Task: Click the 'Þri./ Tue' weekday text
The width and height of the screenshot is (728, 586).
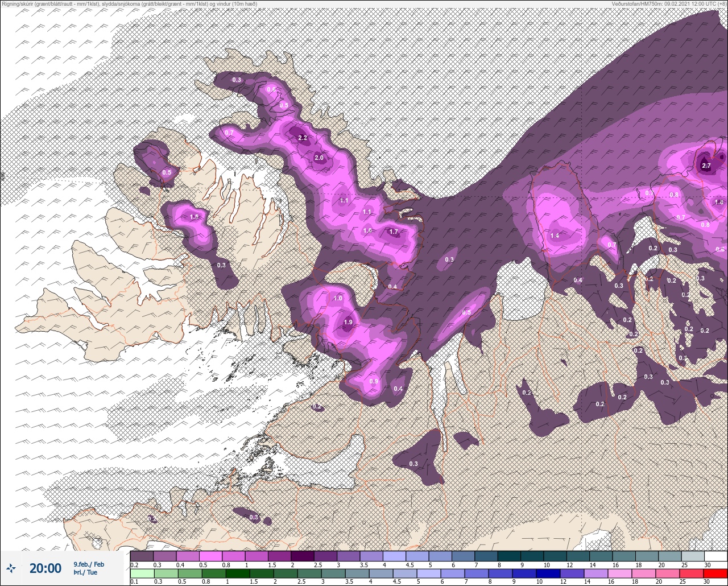Action: (85, 572)
